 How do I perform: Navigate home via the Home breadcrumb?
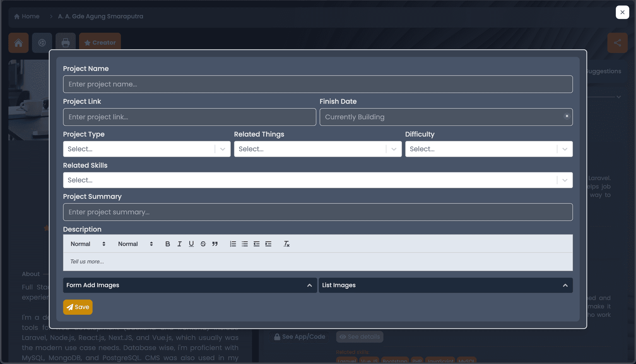(x=26, y=16)
